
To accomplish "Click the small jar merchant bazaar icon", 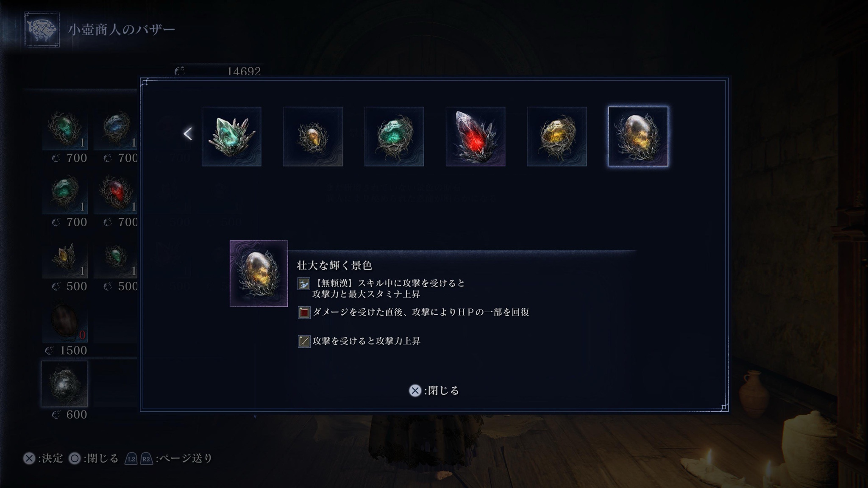I will (x=42, y=29).
